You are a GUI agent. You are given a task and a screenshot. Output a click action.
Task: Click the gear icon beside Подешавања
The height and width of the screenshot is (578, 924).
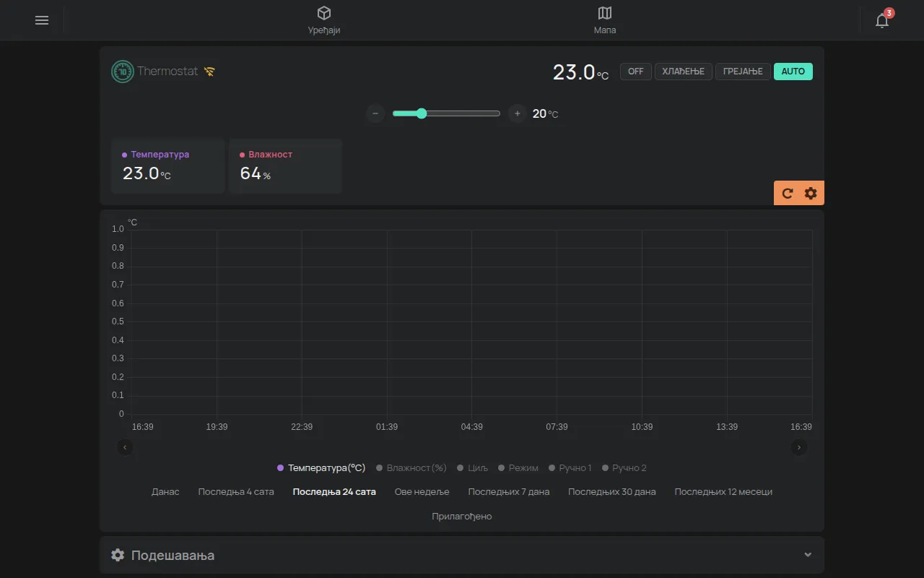[x=118, y=555]
